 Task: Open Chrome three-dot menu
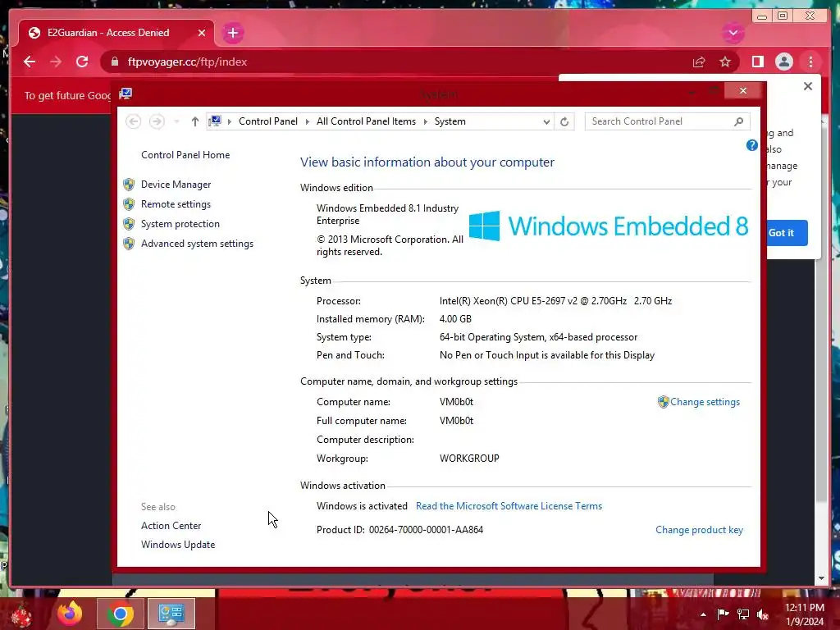[810, 62]
